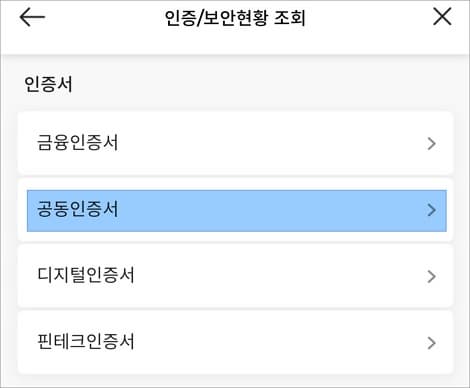This screenshot has height=388, width=470.
Task: Expand 금융인증서 via its right chevron
Action: pos(431,144)
